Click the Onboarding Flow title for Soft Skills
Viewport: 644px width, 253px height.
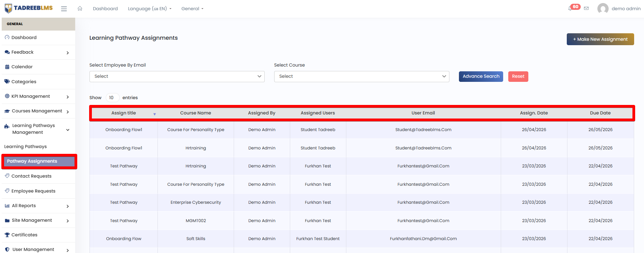(123, 239)
